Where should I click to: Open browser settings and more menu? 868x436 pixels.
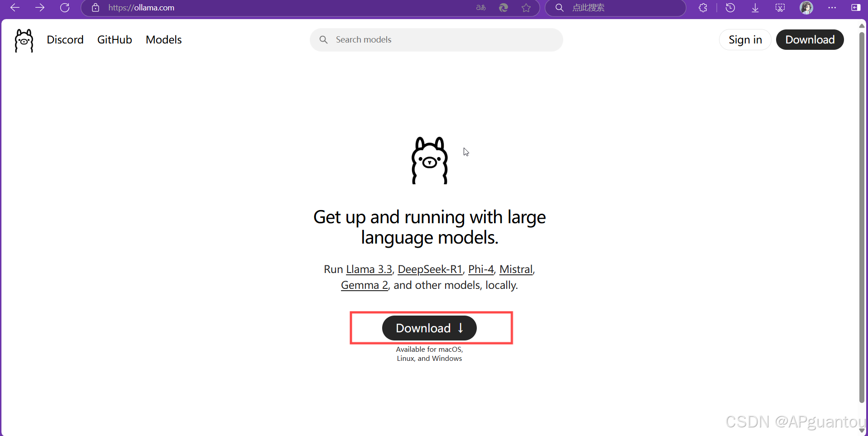pyautogui.click(x=832, y=8)
